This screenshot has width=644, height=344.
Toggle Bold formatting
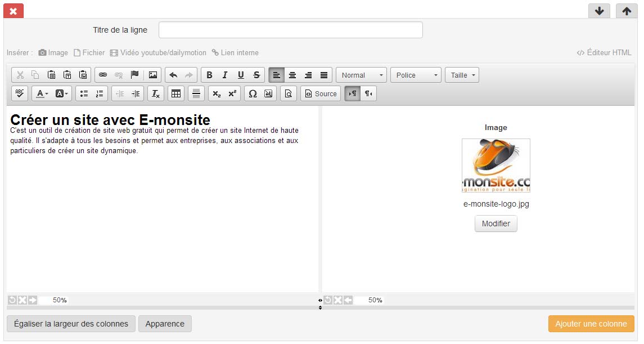coord(209,75)
